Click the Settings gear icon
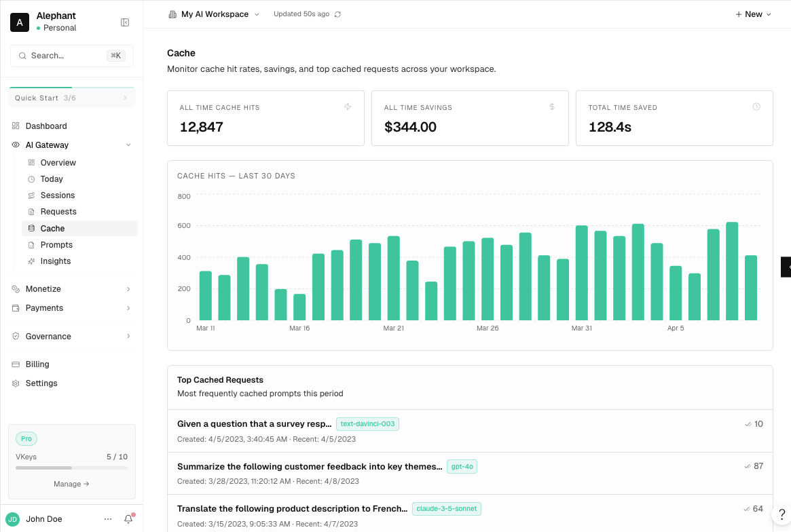The height and width of the screenshot is (532, 791). pyautogui.click(x=16, y=383)
